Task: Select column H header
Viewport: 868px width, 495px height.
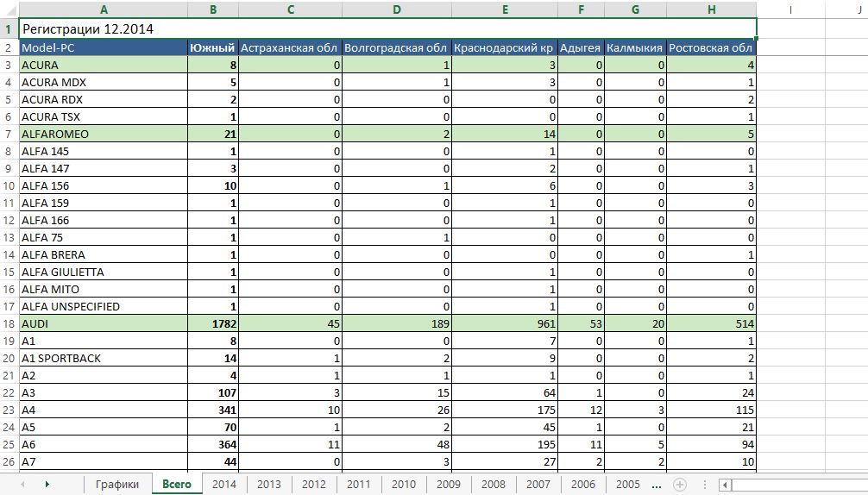Action: click(711, 9)
